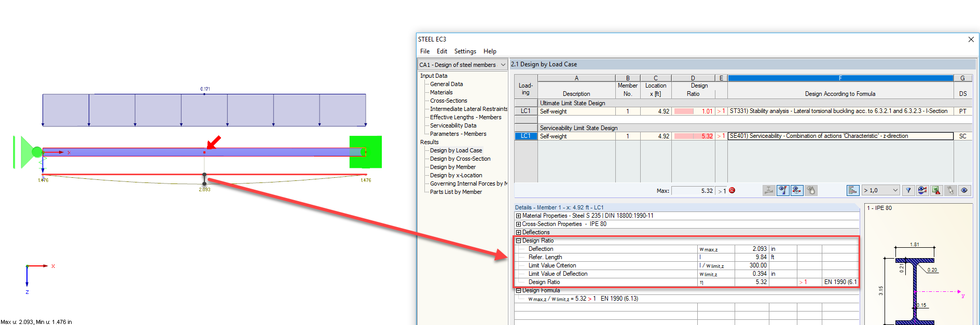This screenshot has width=980, height=325.
Task: Select the LC1 ultimate limit state row header
Action: click(526, 111)
